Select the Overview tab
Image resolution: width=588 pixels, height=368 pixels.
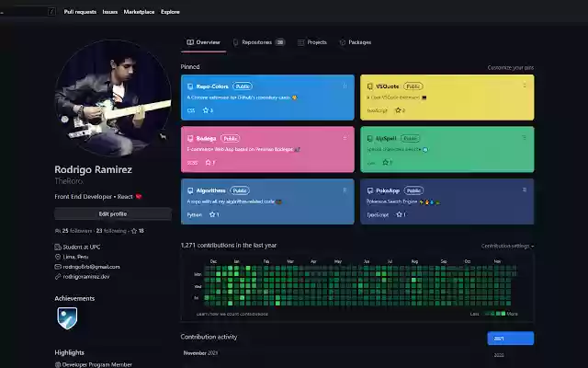pos(204,42)
